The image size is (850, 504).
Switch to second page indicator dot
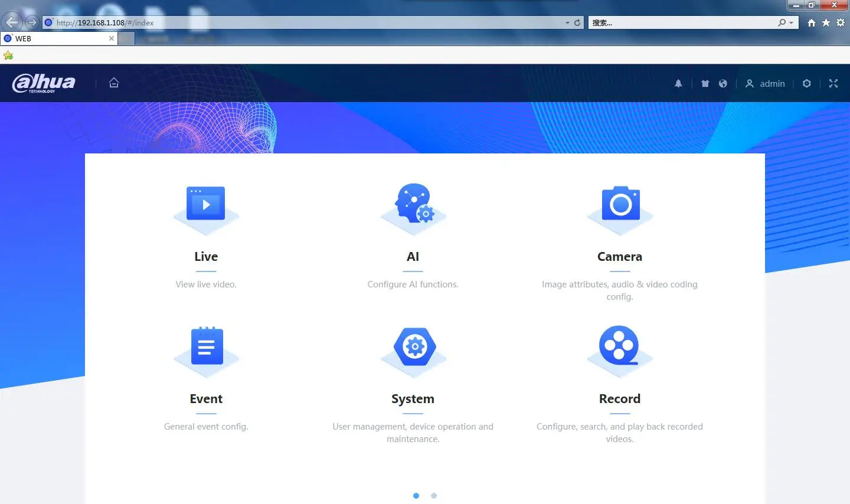(x=434, y=496)
